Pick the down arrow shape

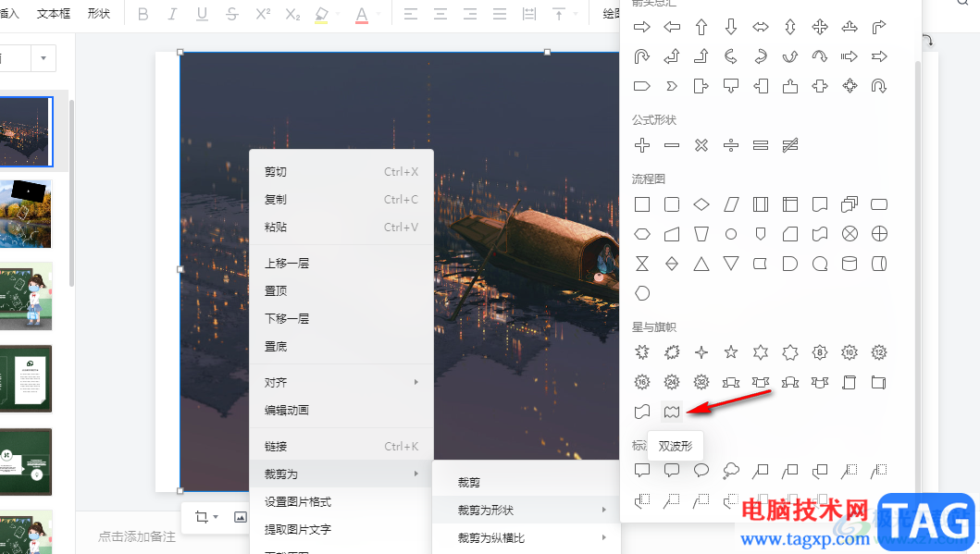731,27
